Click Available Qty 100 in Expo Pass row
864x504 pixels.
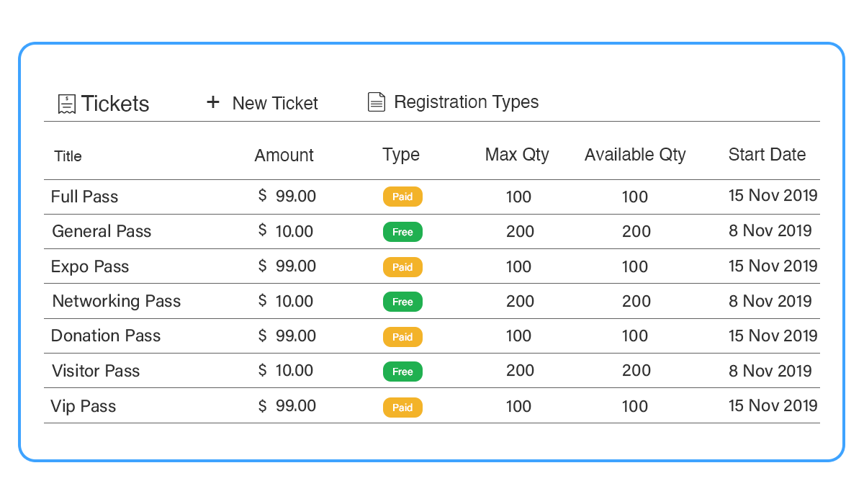coord(635,266)
